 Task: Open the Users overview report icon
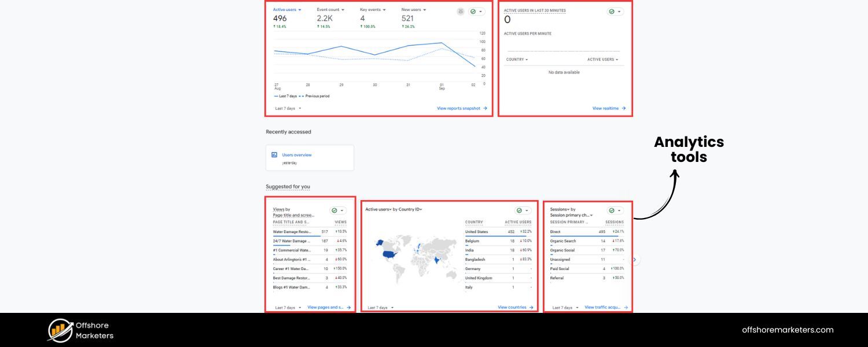(x=274, y=154)
